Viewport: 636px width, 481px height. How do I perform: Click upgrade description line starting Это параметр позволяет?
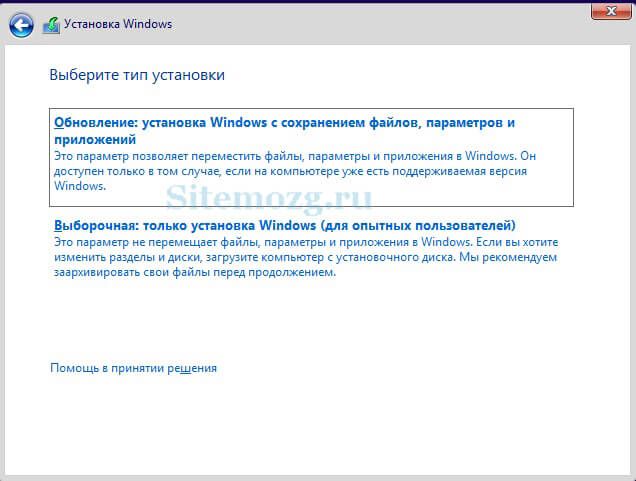(x=295, y=156)
